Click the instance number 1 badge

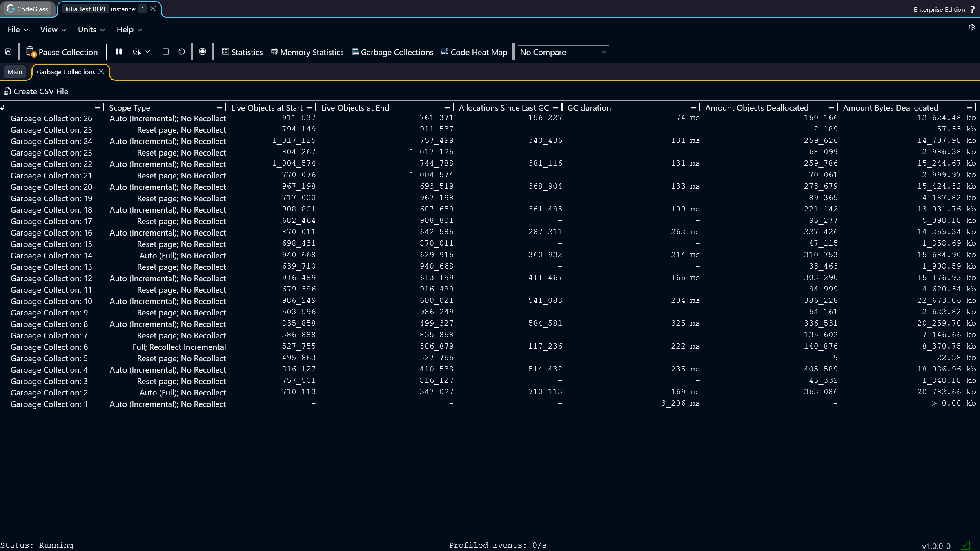pos(143,9)
